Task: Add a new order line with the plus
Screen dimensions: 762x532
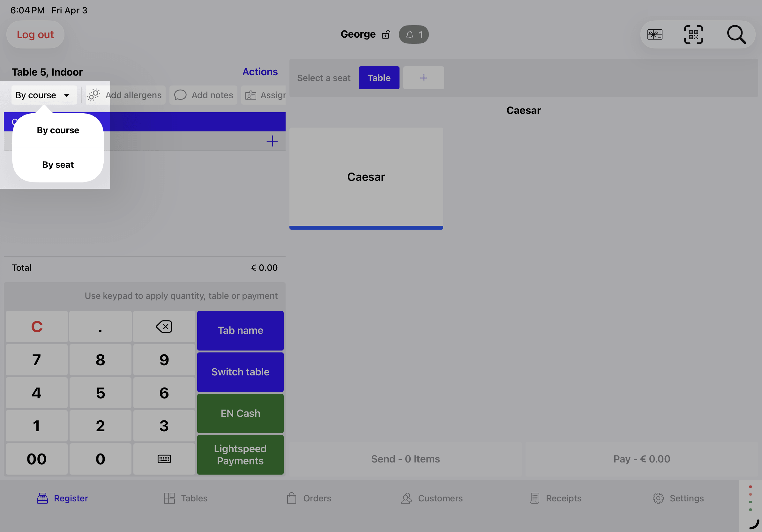Action: [x=272, y=141]
